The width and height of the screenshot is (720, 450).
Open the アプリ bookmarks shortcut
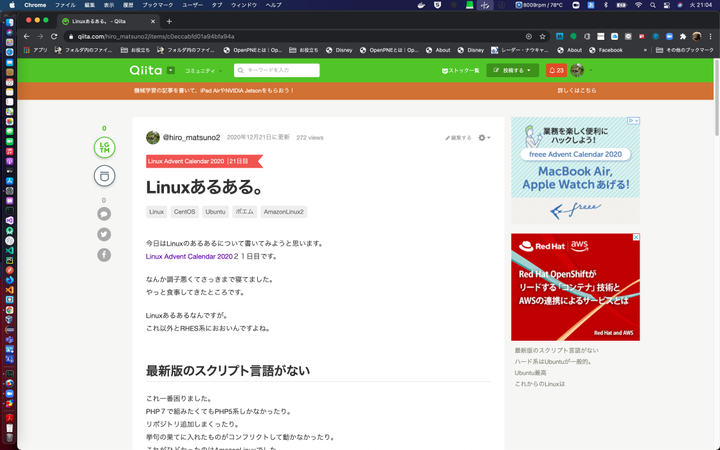pos(35,50)
